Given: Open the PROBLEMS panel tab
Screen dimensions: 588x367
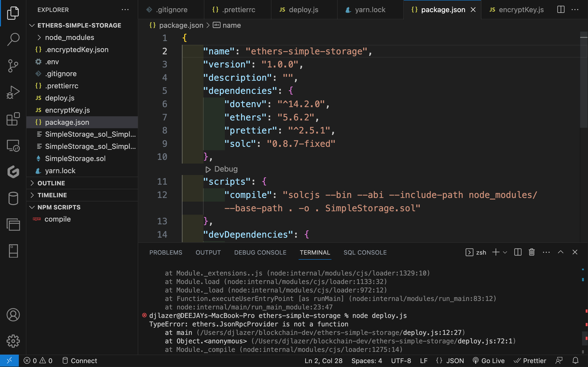Looking at the screenshot, I should pyautogui.click(x=166, y=253).
